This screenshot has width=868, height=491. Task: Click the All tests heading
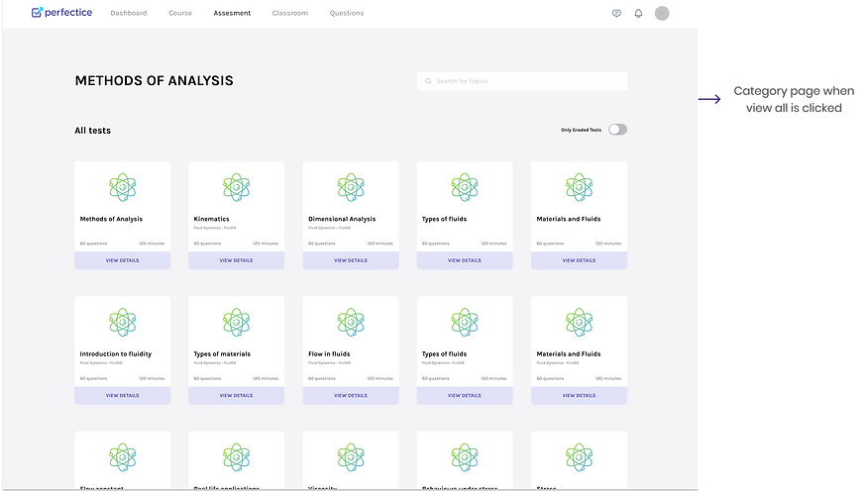tap(92, 131)
